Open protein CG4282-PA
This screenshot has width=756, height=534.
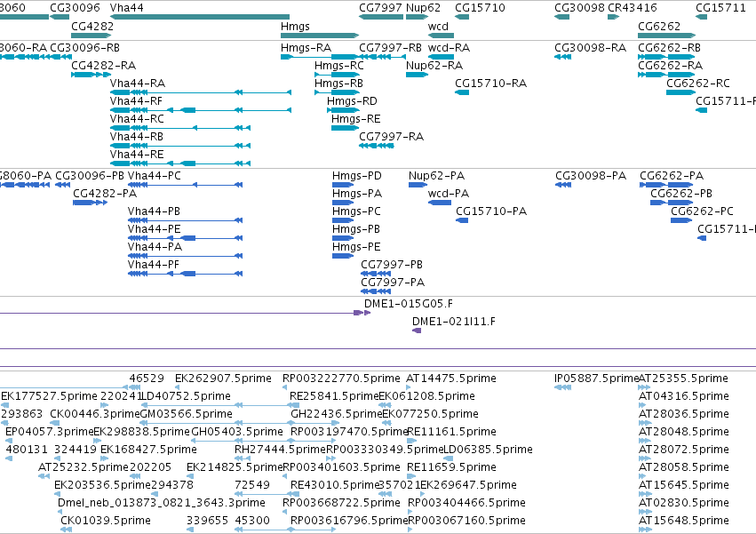tap(105, 194)
